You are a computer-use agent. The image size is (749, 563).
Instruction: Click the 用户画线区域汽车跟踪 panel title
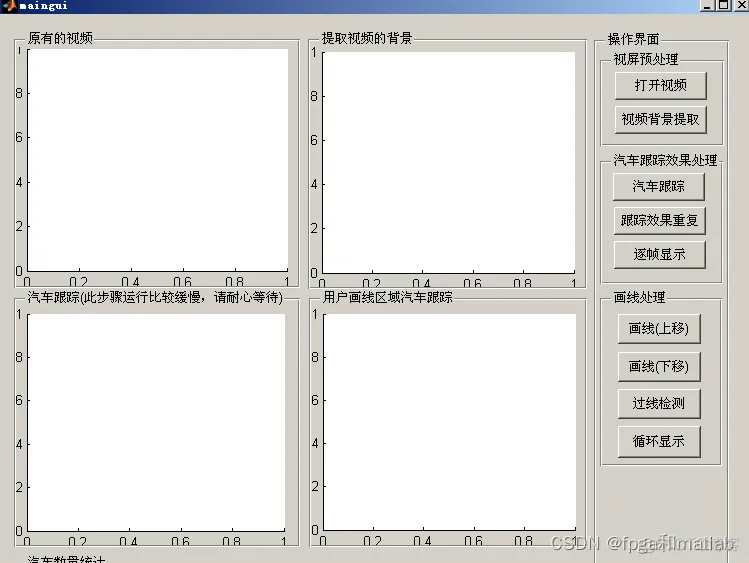click(x=387, y=297)
